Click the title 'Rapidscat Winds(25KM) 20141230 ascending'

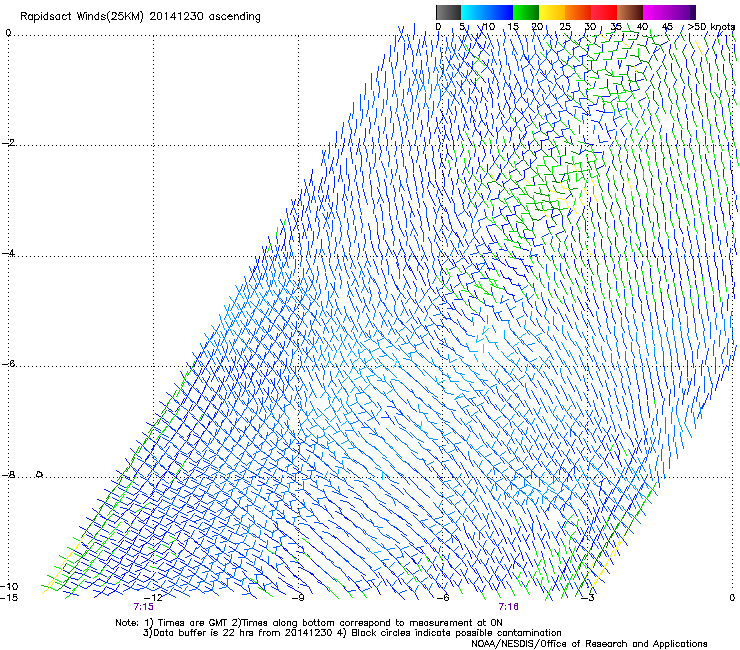(x=140, y=17)
